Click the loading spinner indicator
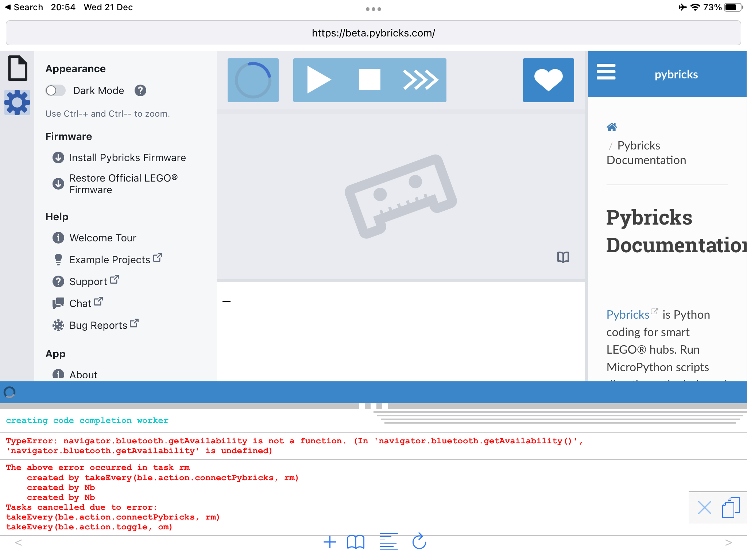Image resolution: width=747 pixels, height=560 pixels. pos(253,79)
